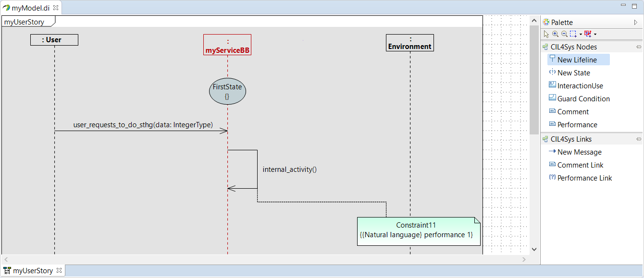Close the myModel.di editor tab
The height and width of the screenshot is (278, 644).
tap(56, 8)
